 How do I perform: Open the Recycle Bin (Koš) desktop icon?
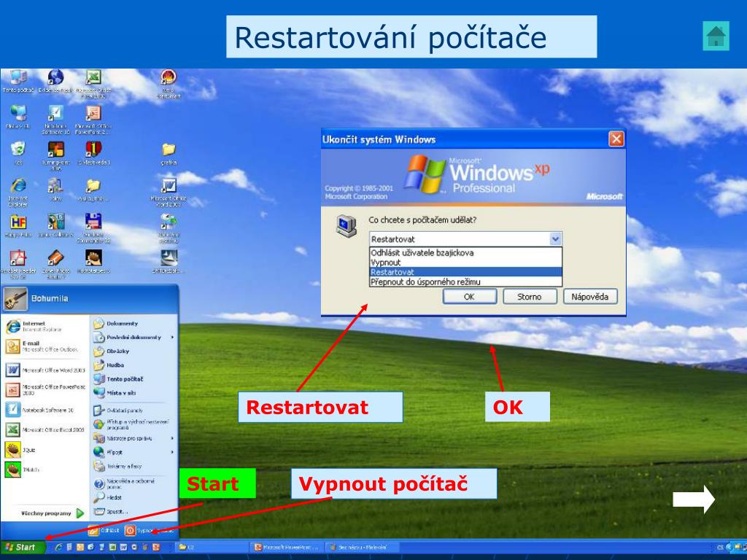pos(18,153)
